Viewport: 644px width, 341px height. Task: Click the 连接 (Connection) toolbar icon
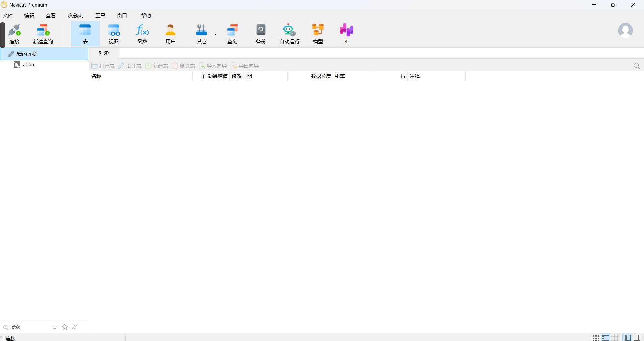(14, 34)
